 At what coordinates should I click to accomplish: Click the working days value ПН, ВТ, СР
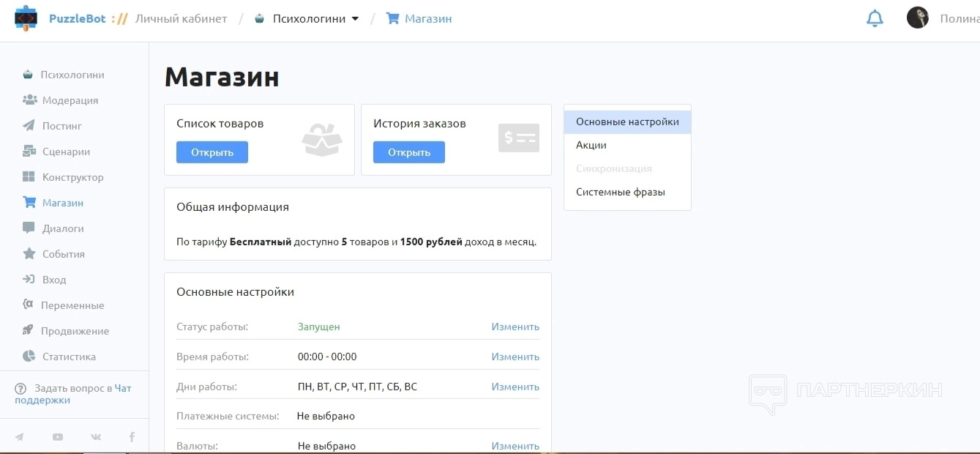coord(357,387)
